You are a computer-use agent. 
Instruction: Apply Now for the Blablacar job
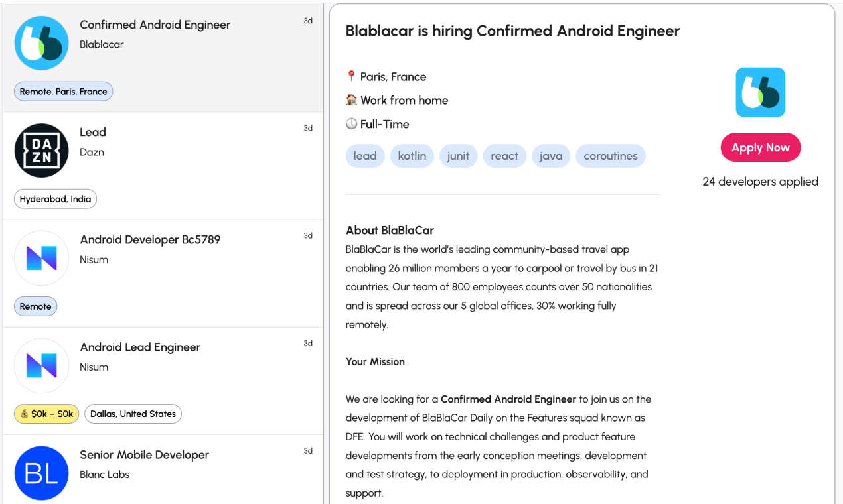point(761,148)
